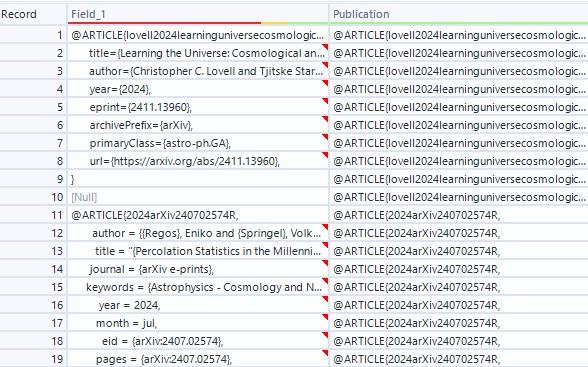Select row number 13 in Record column

[x=33, y=251]
